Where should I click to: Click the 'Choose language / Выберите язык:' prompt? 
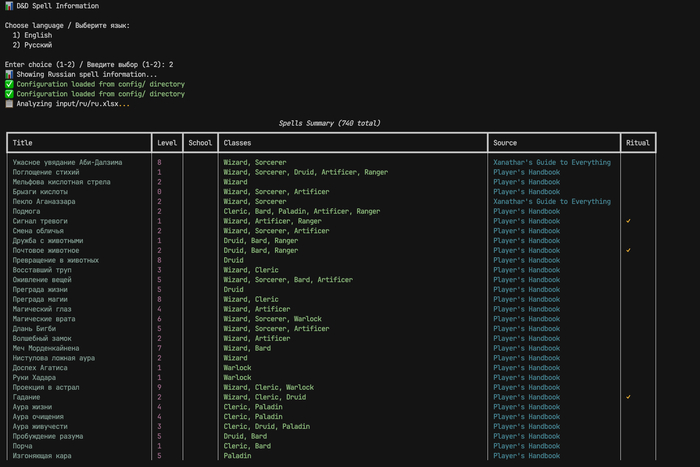[67, 25]
